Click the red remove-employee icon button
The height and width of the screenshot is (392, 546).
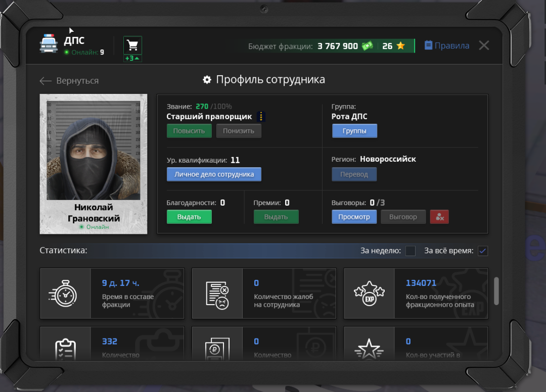[439, 217]
